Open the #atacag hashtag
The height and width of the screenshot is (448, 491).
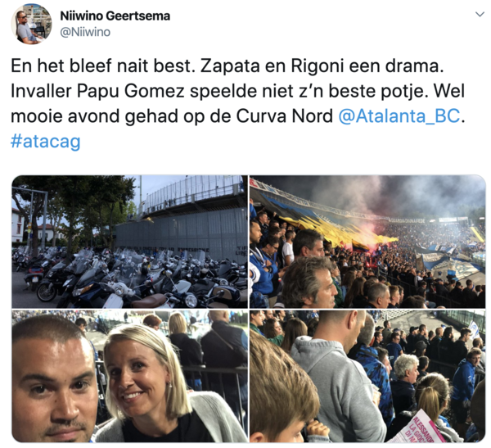coord(46,141)
